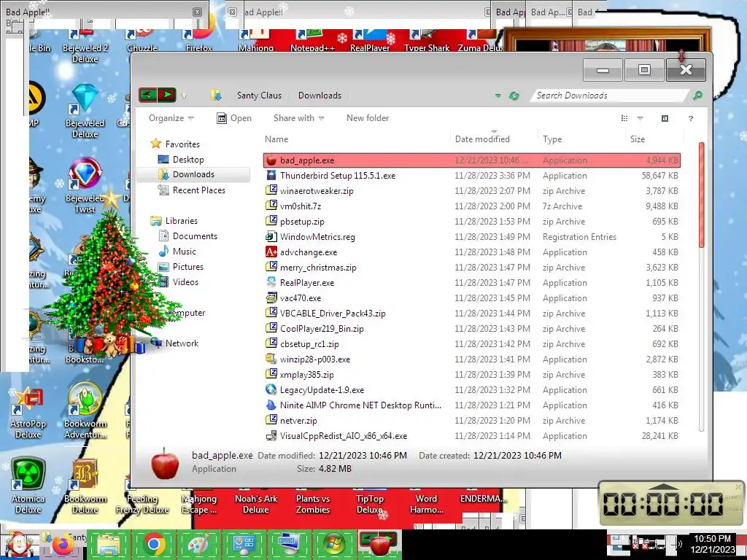Sort by Name column header
Viewport: 747px width, 560px height.
coord(276,139)
